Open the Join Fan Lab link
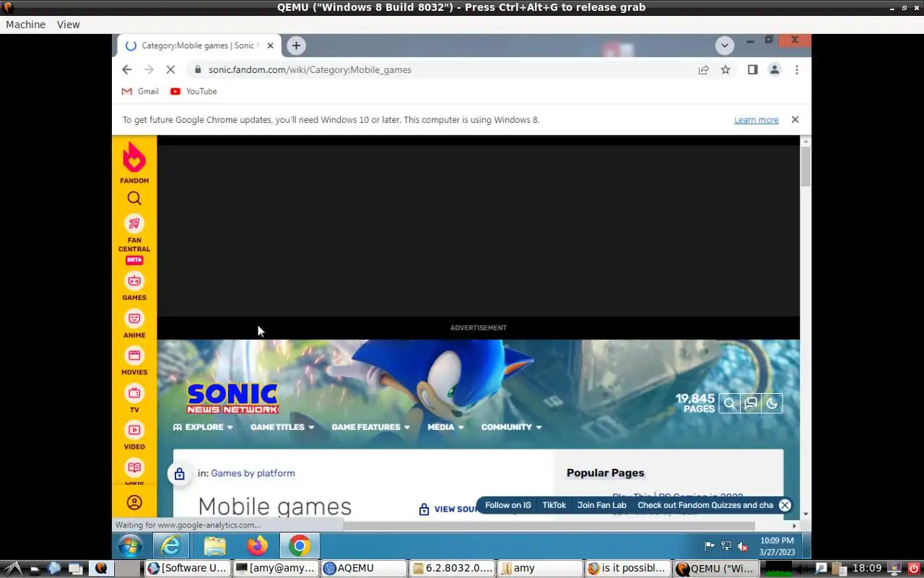924x578 pixels. (601, 505)
